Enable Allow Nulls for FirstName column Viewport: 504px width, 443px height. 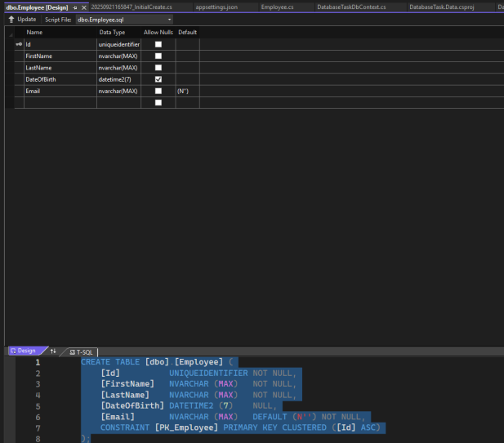(x=158, y=56)
